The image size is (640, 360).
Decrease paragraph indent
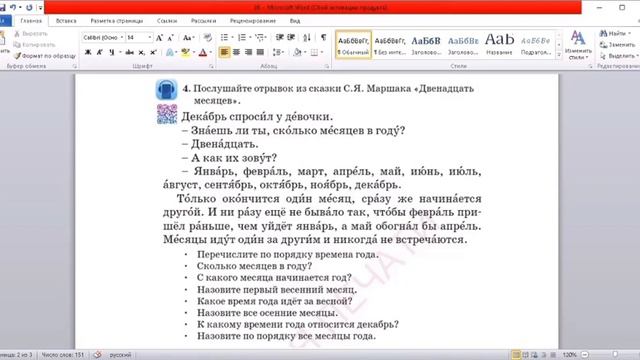[280, 38]
